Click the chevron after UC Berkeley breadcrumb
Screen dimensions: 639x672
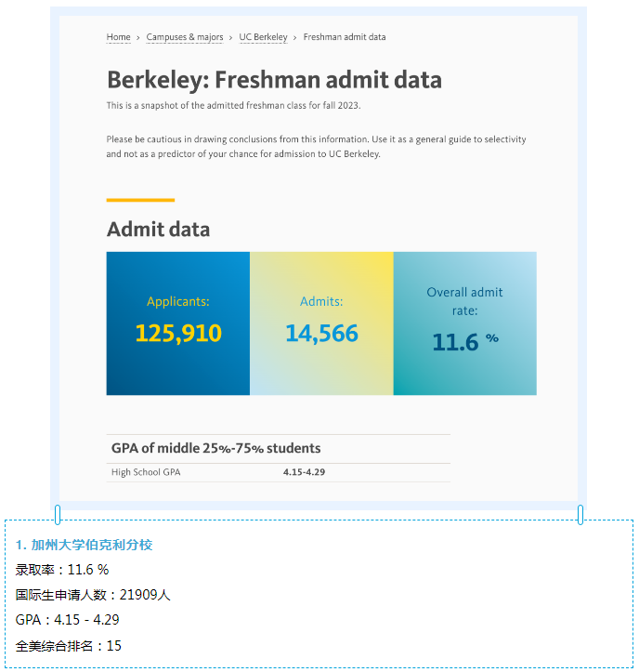coord(294,38)
